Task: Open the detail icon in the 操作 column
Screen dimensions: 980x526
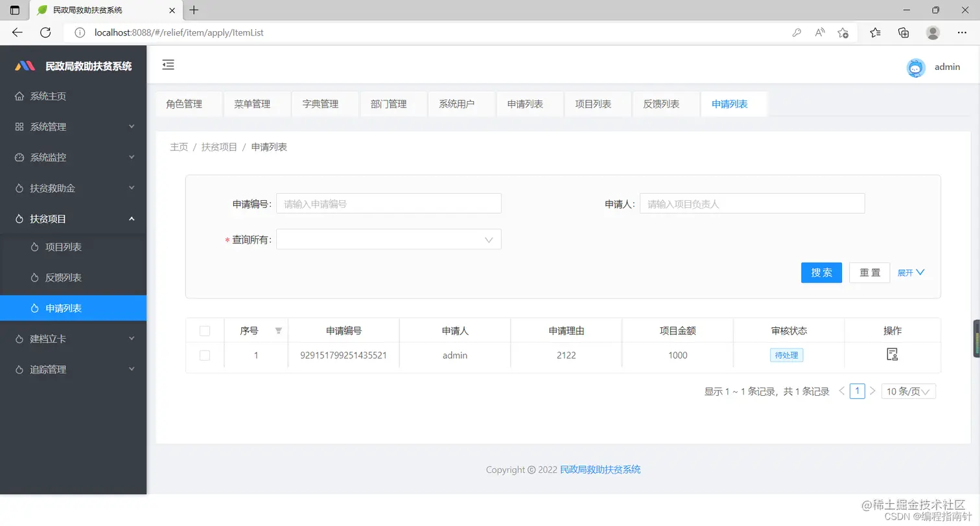Action: [x=892, y=354]
